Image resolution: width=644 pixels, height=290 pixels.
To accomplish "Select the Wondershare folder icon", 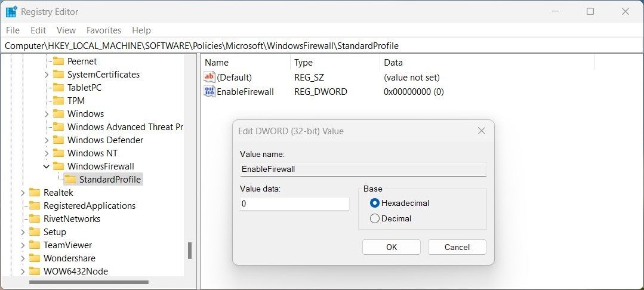I will coord(35,259).
